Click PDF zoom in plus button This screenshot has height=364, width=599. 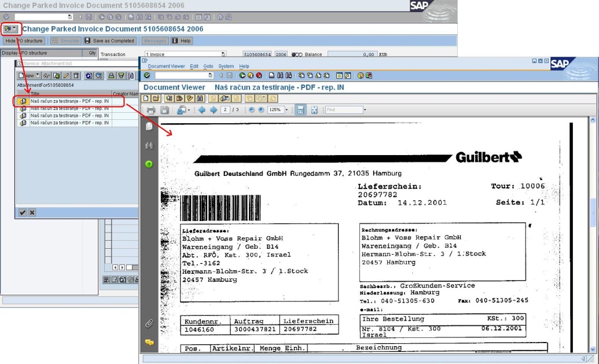pos(261,110)
